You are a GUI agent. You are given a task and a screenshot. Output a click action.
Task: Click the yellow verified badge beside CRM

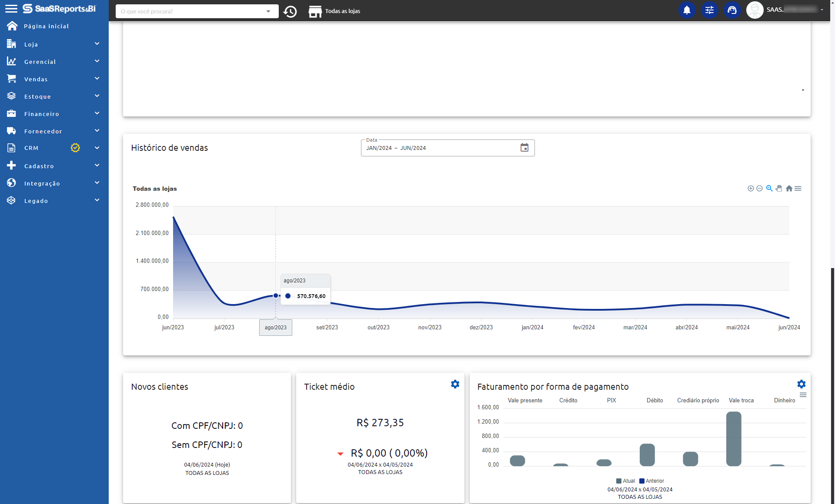point(75,148)
